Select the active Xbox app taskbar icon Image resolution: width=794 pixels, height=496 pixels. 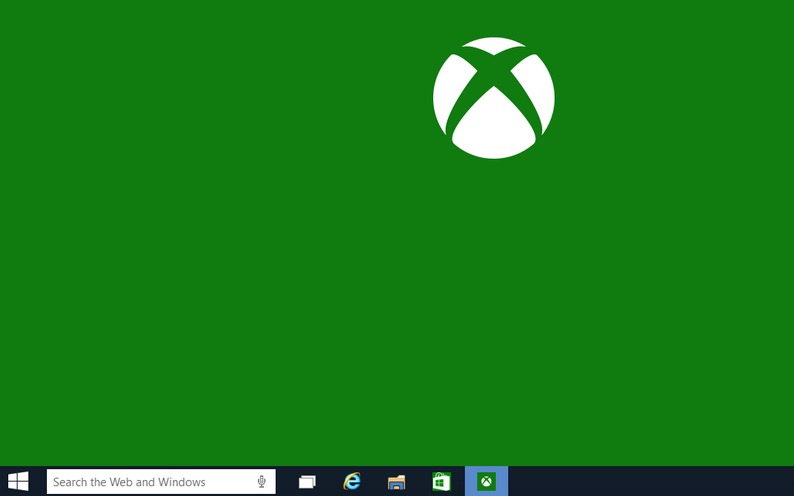click(486, 482)
